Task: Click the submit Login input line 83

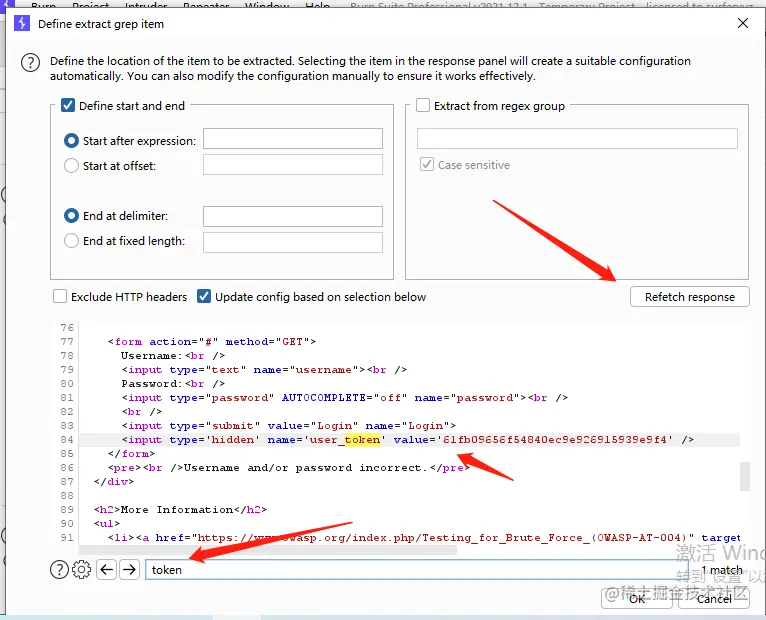Action: pyautogui.click(x=288, y=426)
